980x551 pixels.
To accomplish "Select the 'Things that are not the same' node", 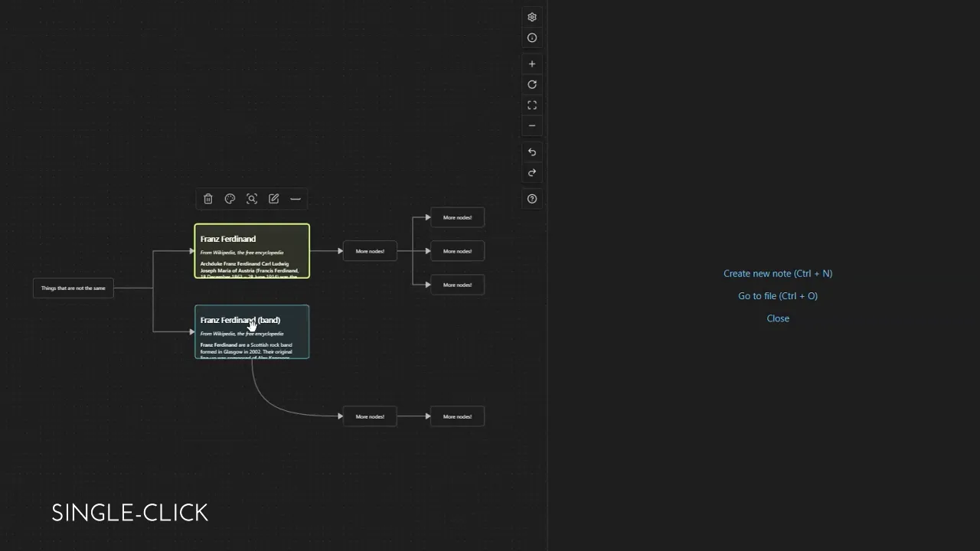I will pyautogui.click(x=73, y=289).
